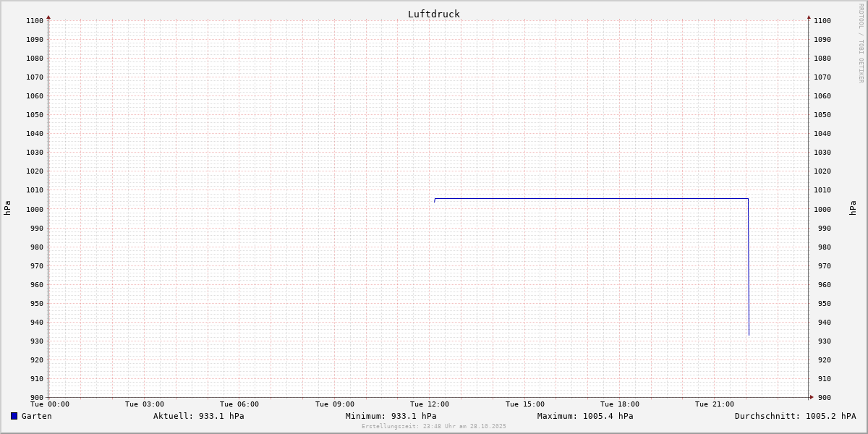Click the Garten legend label
Screen dimensions: 868x434
36,416
